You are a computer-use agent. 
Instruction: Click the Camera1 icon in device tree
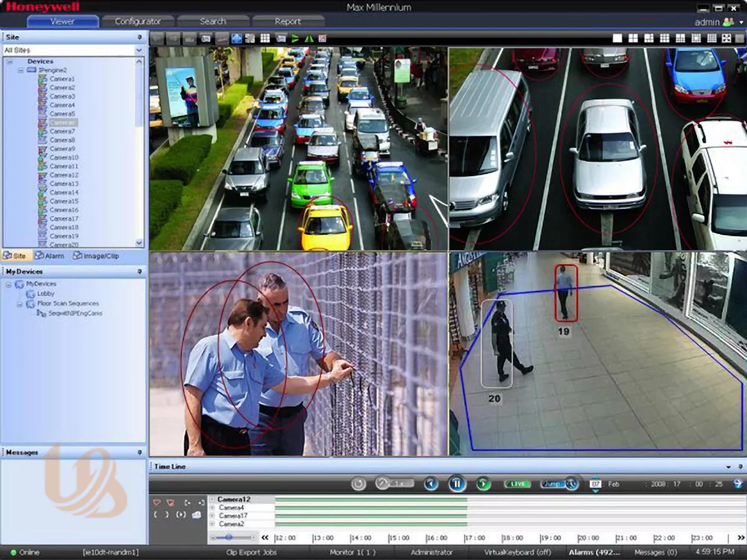tap(42, 79)
